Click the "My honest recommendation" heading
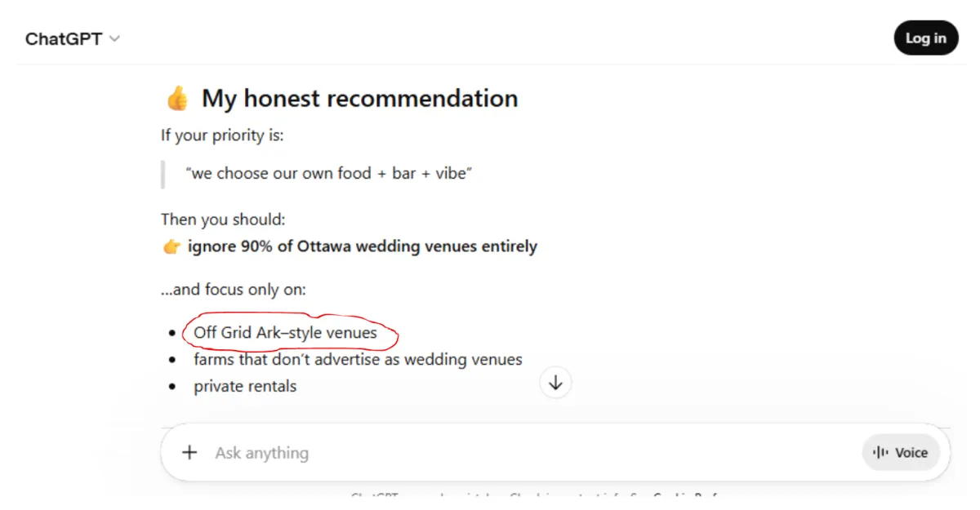Screen dimensions: 980x510 pyautogui.click(x=356, y=98)
